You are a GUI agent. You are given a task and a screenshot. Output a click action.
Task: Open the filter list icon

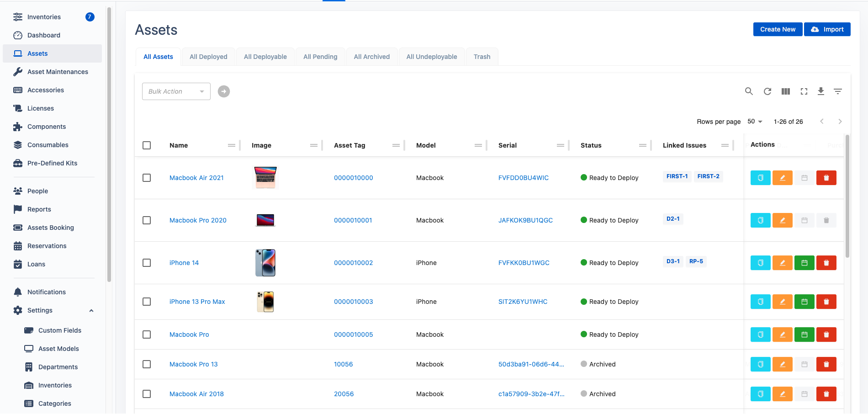pos(838,91)
